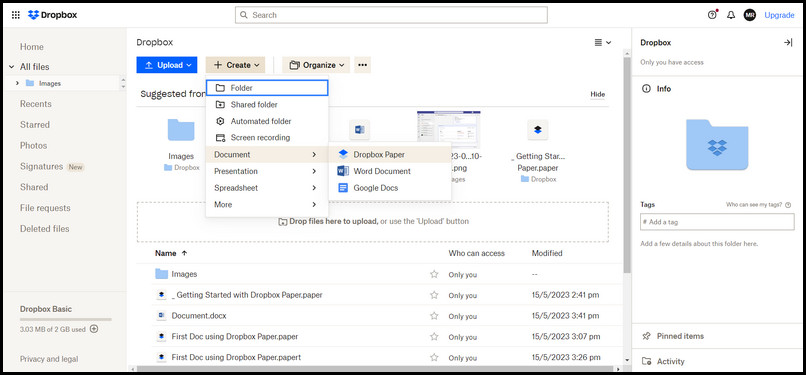Focus the Search input field
The width and height of the screenshot is (806, 375).
pyautogui.click(x=391, y=15)
